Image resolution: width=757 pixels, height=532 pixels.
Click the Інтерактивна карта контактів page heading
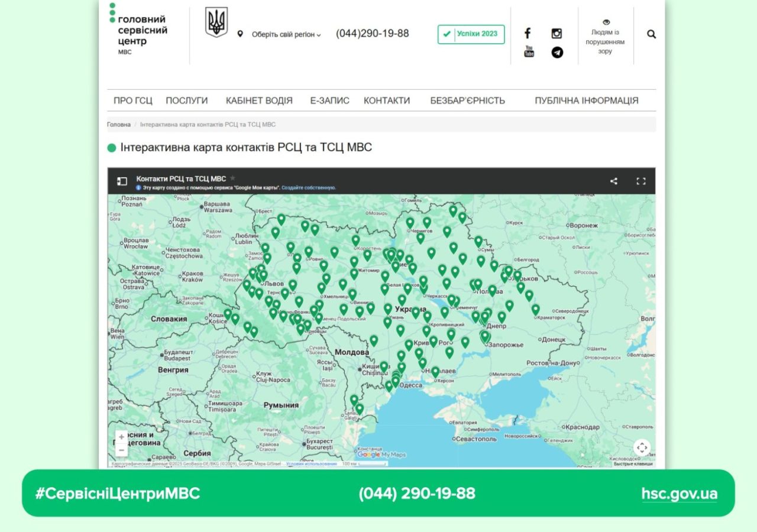pos(246,147)
